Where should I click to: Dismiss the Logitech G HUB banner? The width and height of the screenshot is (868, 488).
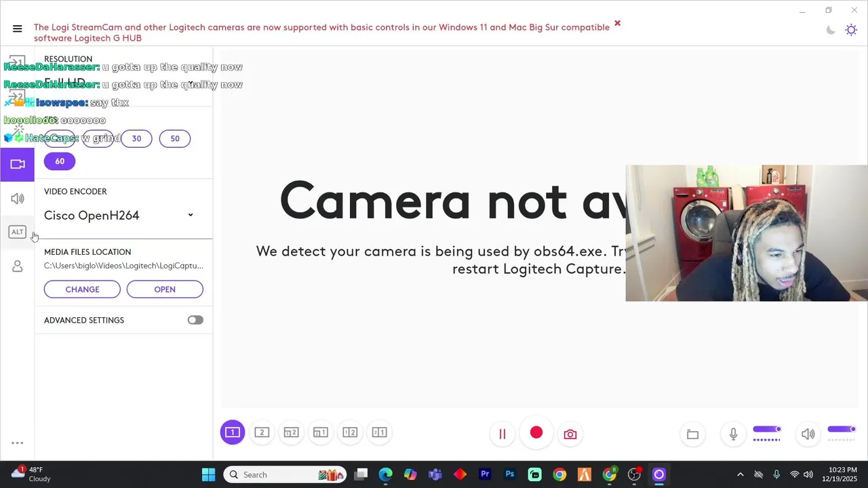(x=617, y=23)
